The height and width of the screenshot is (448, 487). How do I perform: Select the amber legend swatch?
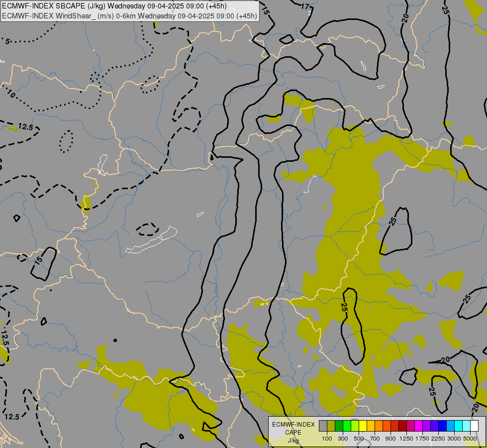(371, 426)
